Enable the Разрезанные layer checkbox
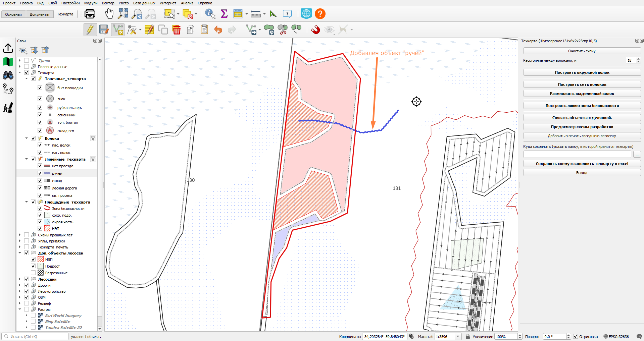This screenshot has width=644, height=341. coord(33,273)
